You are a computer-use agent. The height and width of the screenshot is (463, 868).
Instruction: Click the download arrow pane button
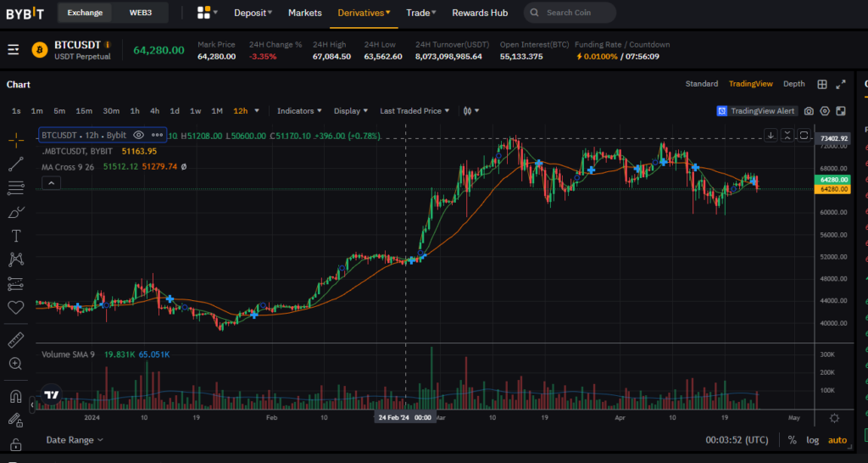click(x=771, y=135)
